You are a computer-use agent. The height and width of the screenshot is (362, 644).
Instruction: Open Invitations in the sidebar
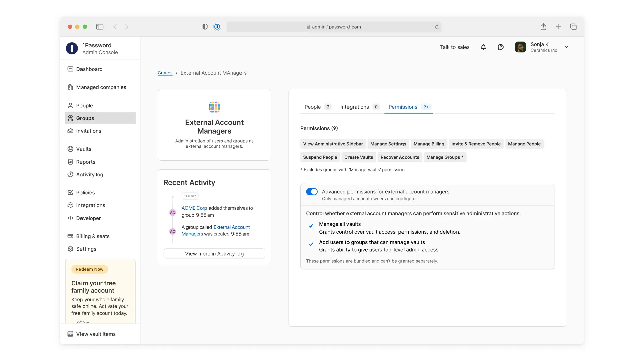point(100,131)
